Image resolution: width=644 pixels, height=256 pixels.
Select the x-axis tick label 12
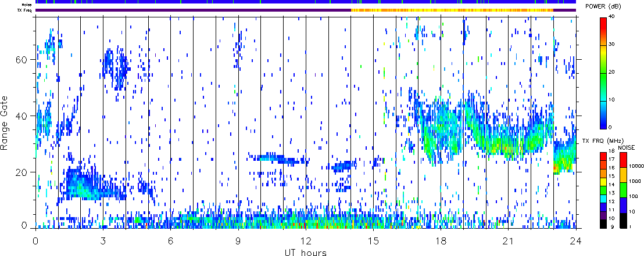tap(306, 240)
